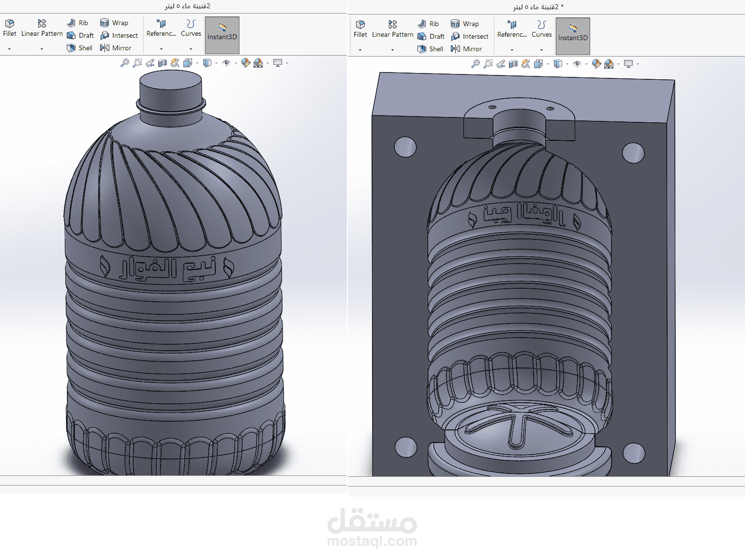Select Shell tool in left window
This screenshot has height=560, width=745.
tap(79, 48)
